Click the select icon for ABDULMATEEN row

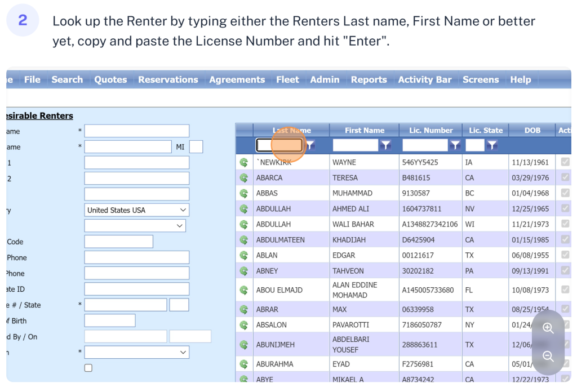[x=244, y=240]
